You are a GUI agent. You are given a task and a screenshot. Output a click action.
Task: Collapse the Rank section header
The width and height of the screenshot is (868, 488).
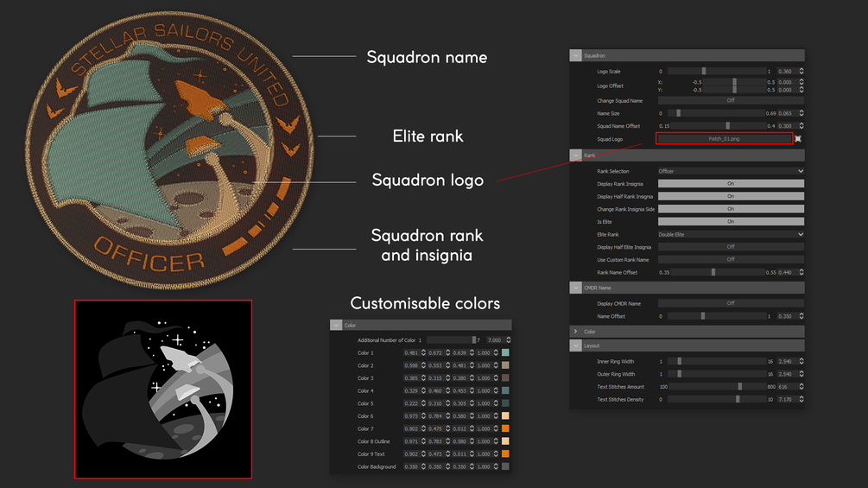pyautogui.click(x=576, y=155)
